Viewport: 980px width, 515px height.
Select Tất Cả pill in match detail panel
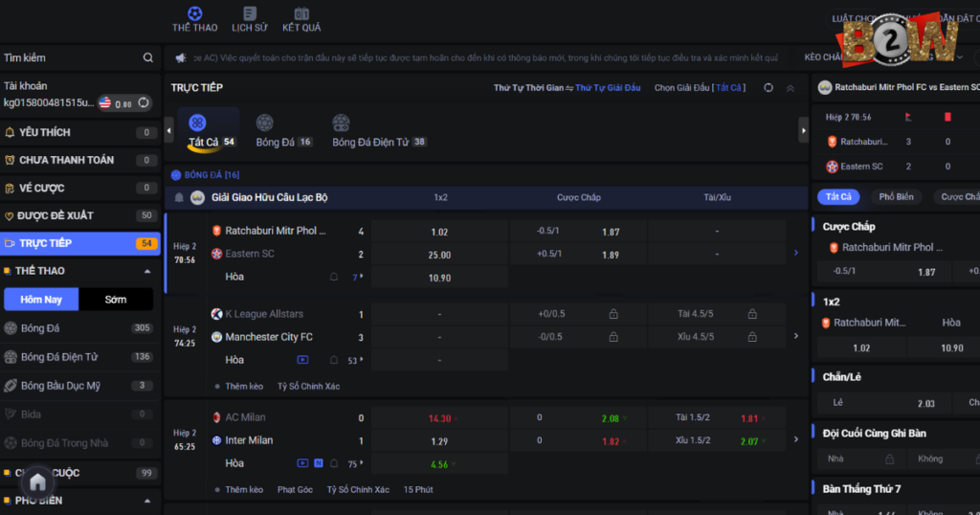pos(838,197)
